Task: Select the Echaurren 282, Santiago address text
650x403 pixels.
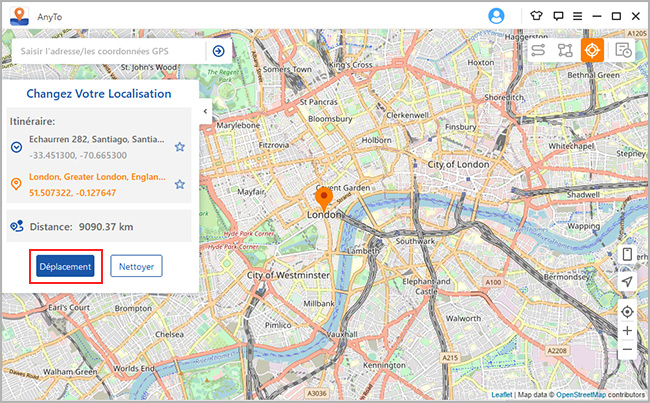Action: (x=97, y=139)
